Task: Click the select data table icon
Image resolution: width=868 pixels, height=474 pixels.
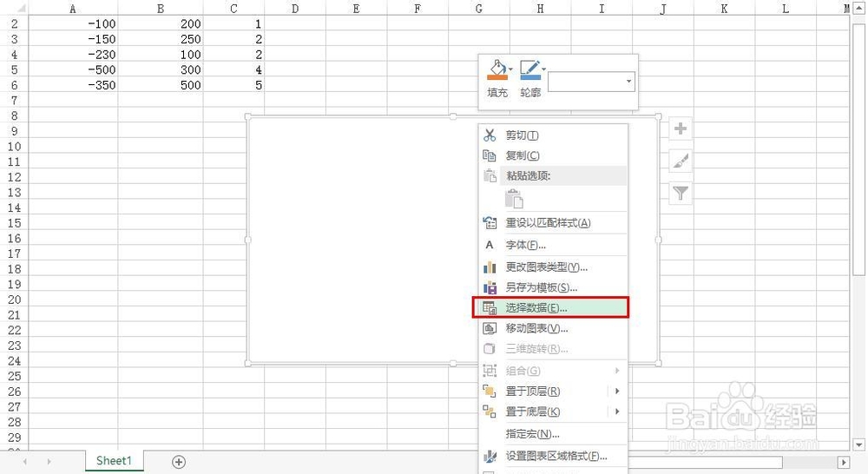Action: (490, 307)
